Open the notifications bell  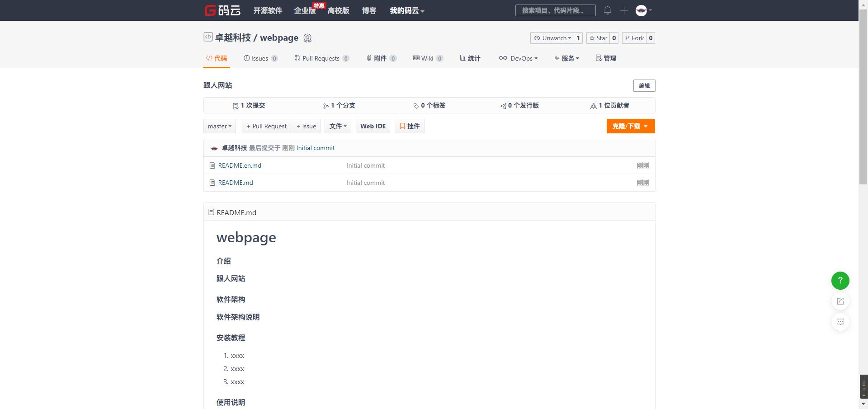tap(608, 10)
